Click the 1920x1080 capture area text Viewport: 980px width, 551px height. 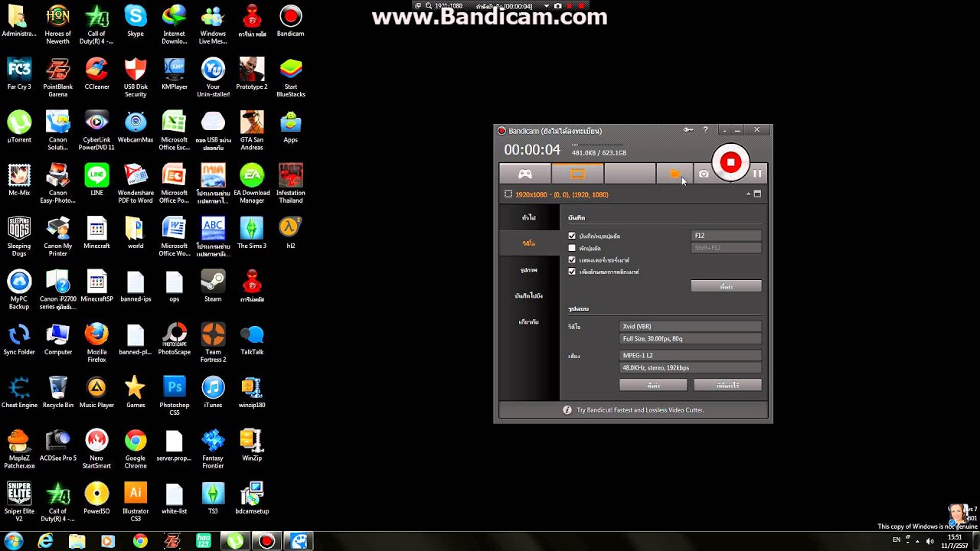click(x=562, y=194)
